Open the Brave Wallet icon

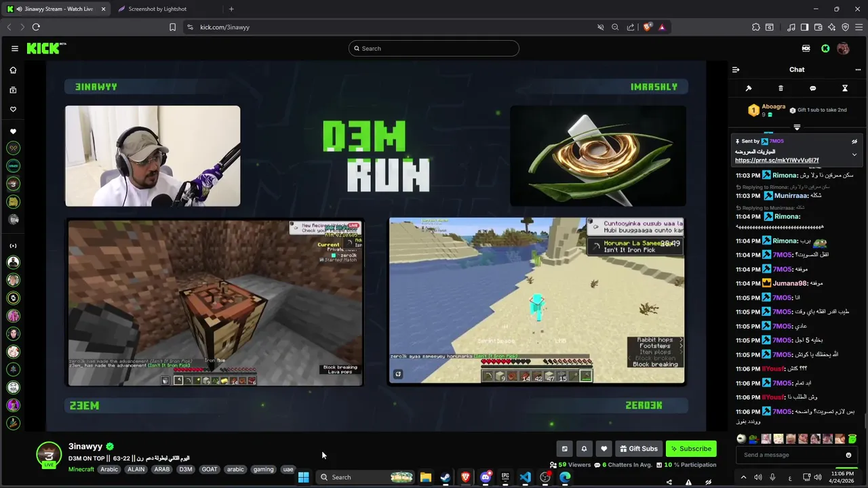pos(818,27)
